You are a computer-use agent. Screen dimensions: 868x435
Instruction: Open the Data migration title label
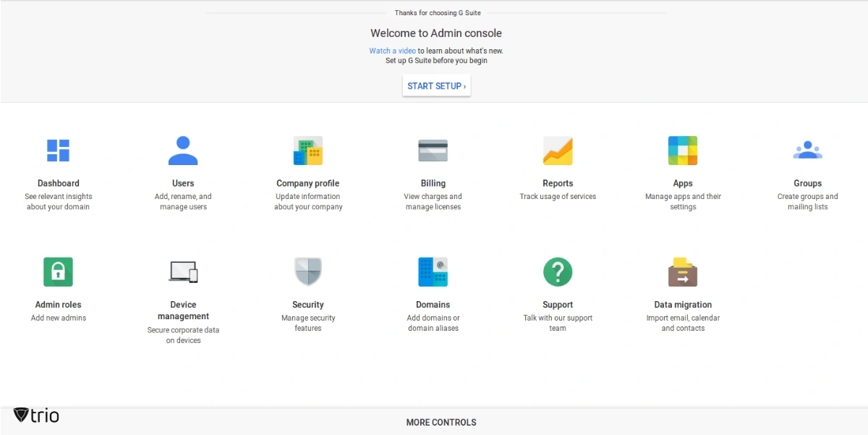click(683, 305)
